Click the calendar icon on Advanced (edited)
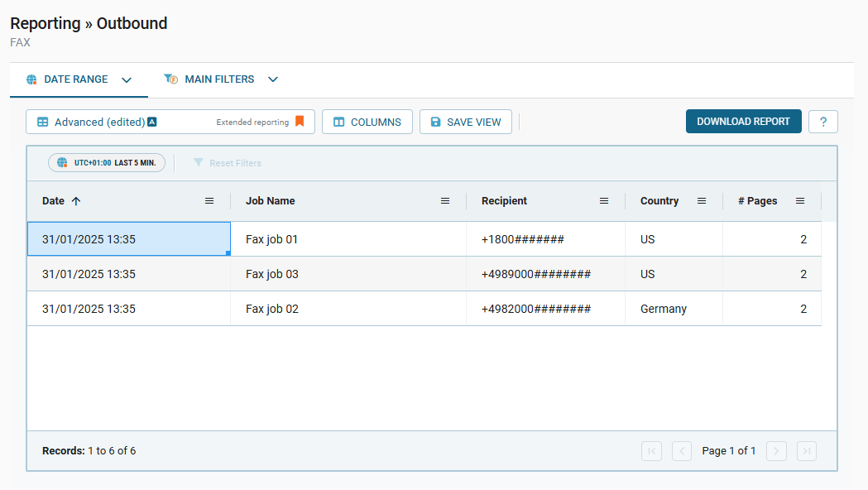Image resolution: width=868 pixels, height=490 pixels. tap(42, 121)
